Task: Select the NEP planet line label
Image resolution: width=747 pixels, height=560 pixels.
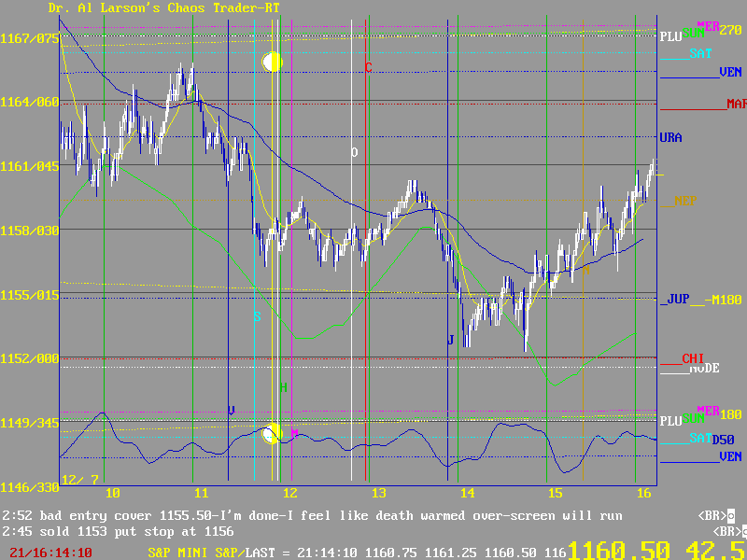Action: (685, 200)
